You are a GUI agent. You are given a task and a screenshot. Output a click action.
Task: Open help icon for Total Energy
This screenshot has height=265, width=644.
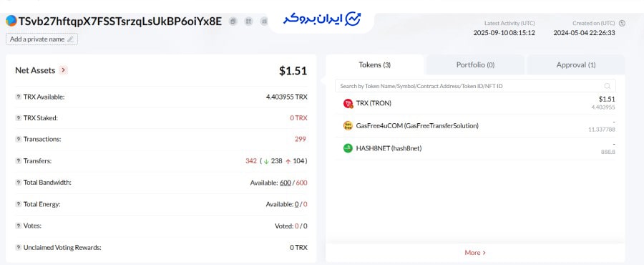[18, 204]
